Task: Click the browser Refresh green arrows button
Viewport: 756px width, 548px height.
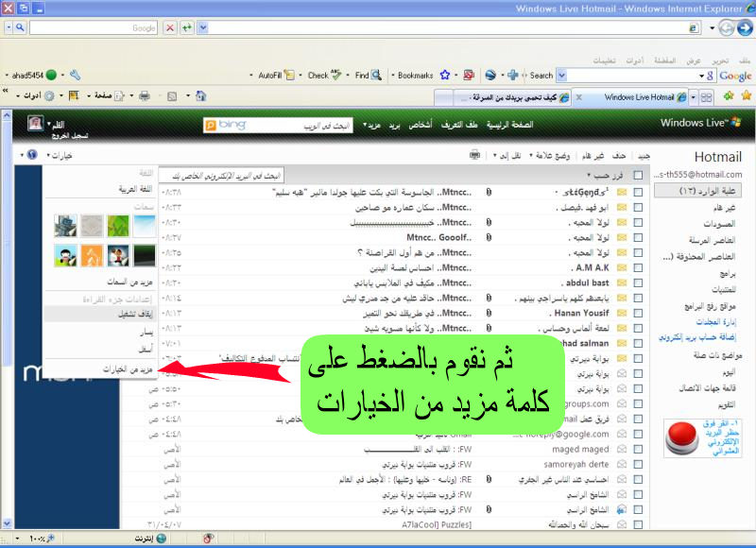Action: coord(187,27)
